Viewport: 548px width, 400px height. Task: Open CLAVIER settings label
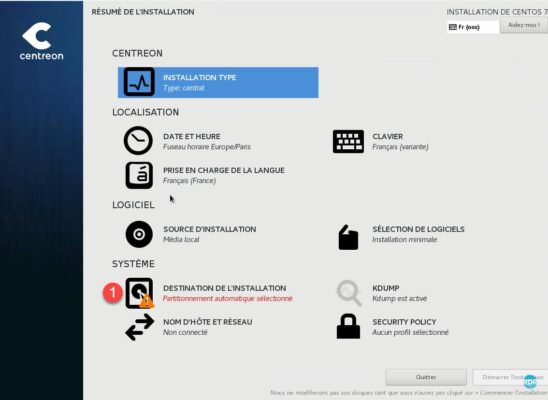point(388,136)
